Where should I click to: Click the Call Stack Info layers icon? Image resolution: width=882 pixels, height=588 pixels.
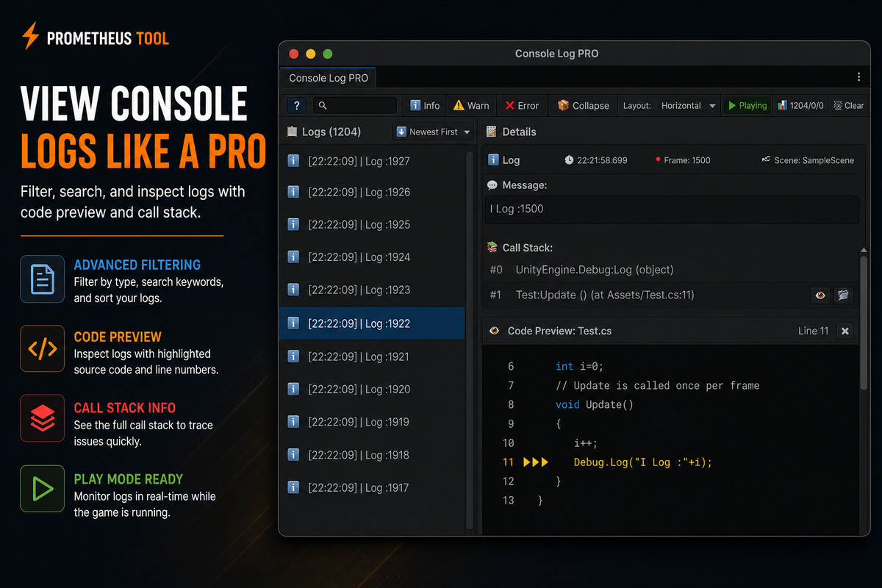(43, 419)
